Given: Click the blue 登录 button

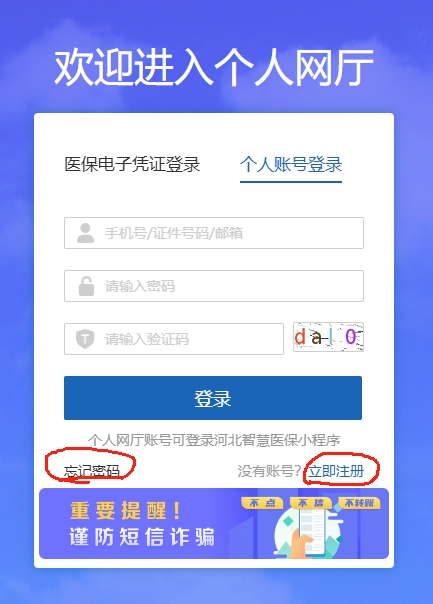Looking at the screenshot, I should 213,398.
